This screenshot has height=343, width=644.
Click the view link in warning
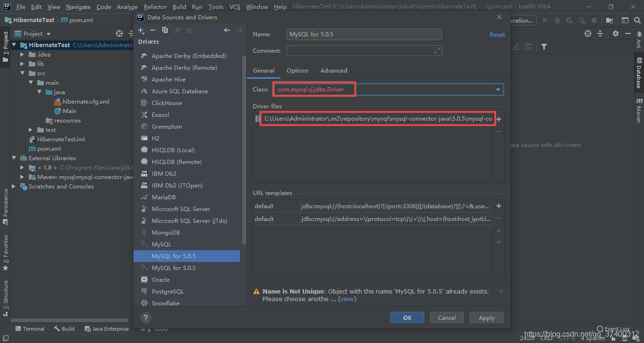click(347, 299)
